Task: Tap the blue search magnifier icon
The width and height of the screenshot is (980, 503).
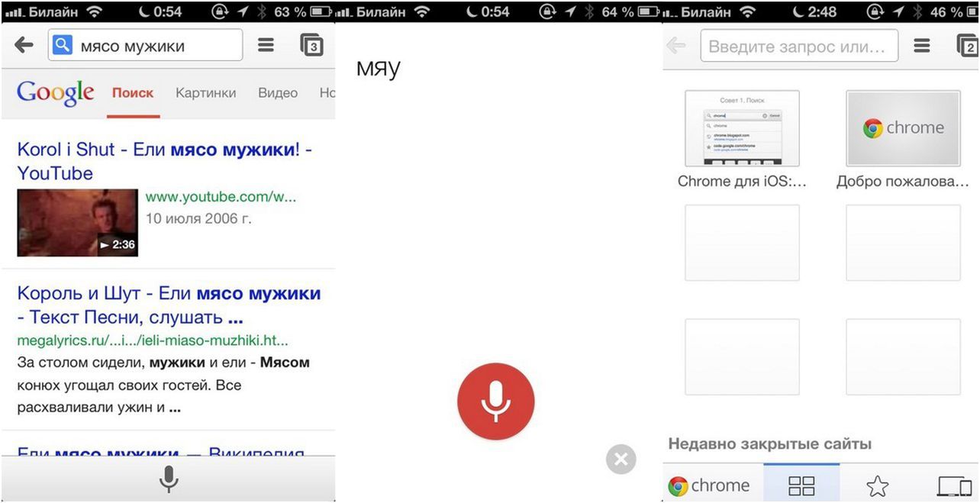Action: 62,46
